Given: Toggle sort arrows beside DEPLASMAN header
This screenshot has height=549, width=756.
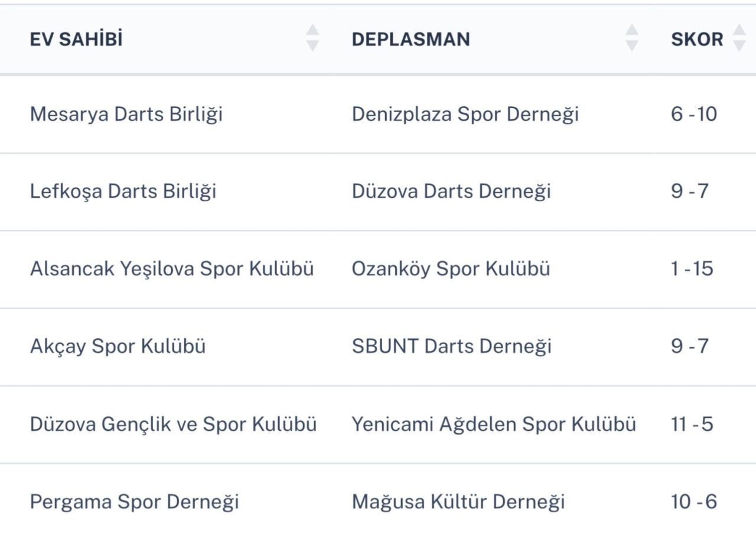Looking at the screenshot, I should [632, 38].
